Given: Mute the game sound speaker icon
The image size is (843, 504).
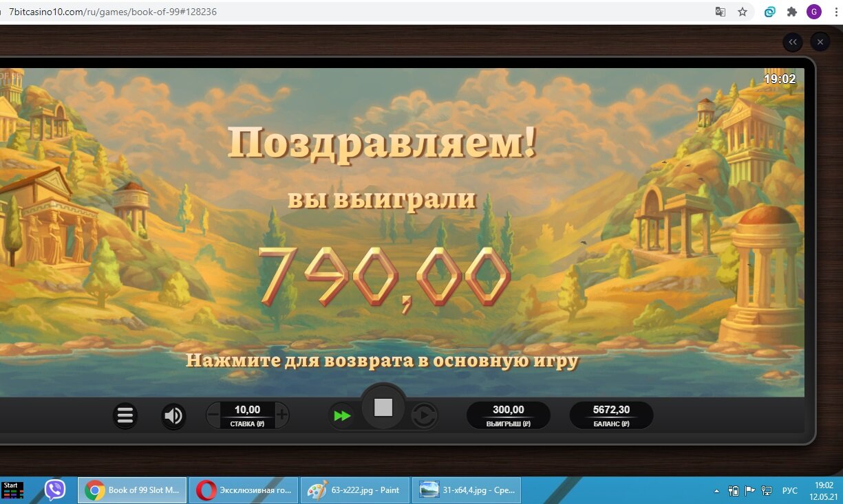Looking at the screenshot, I should [173, 416].
